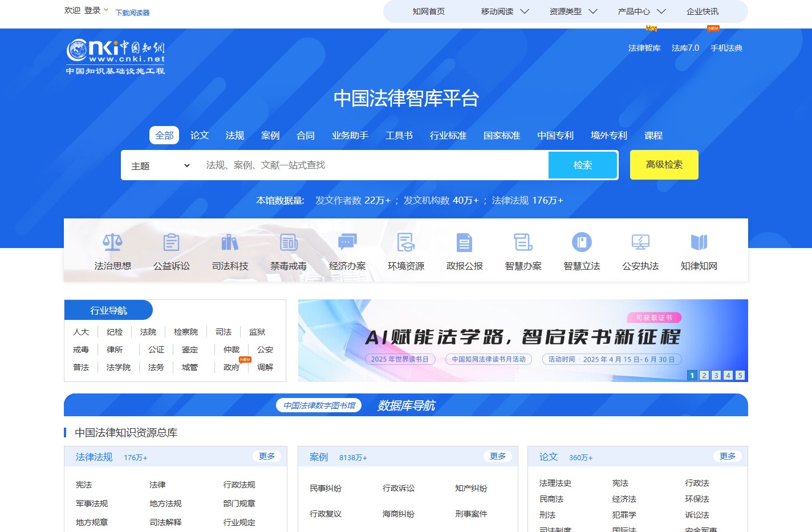Open the 法律智库 link
The height and width of the screenshot is (532, 812).
click(644, 48)
